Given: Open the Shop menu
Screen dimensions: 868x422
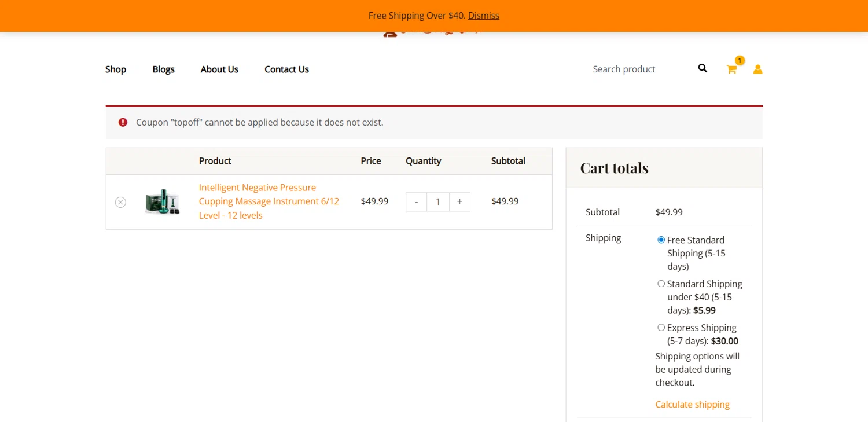Looking at the screenshot, I should pos(116,69).
